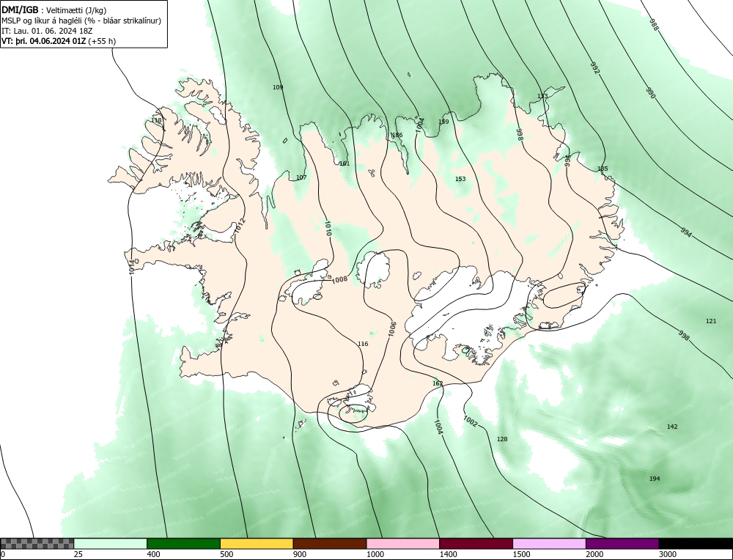Click the 1010 isobar label
Screen dimensions: 733x560
coord(328,228)
